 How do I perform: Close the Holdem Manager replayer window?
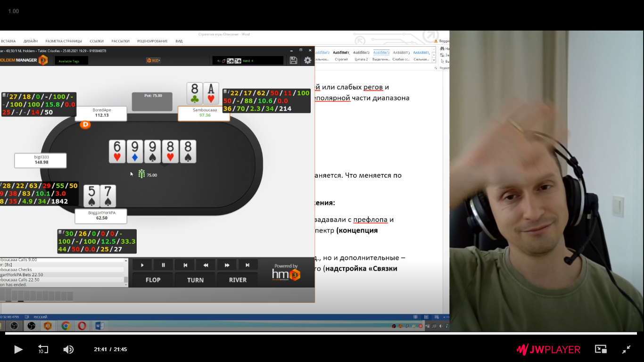click(310, 50)
